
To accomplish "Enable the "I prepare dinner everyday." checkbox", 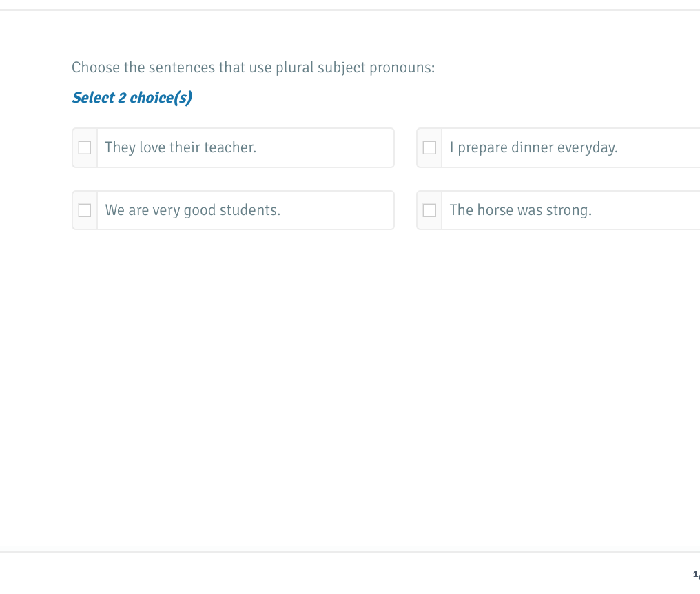I will tap(429, 147).
